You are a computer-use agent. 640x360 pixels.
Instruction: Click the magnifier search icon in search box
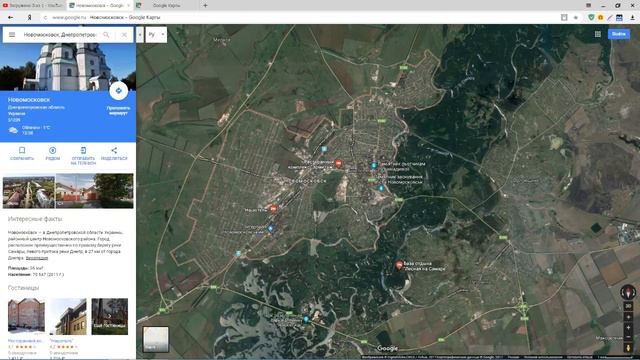pyautogui.click(x=106, y=35)
